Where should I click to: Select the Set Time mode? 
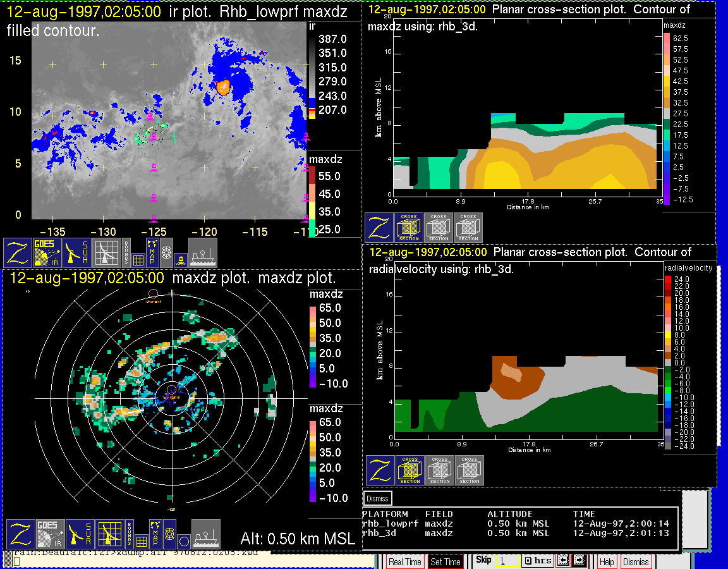[x=446, y=562]
